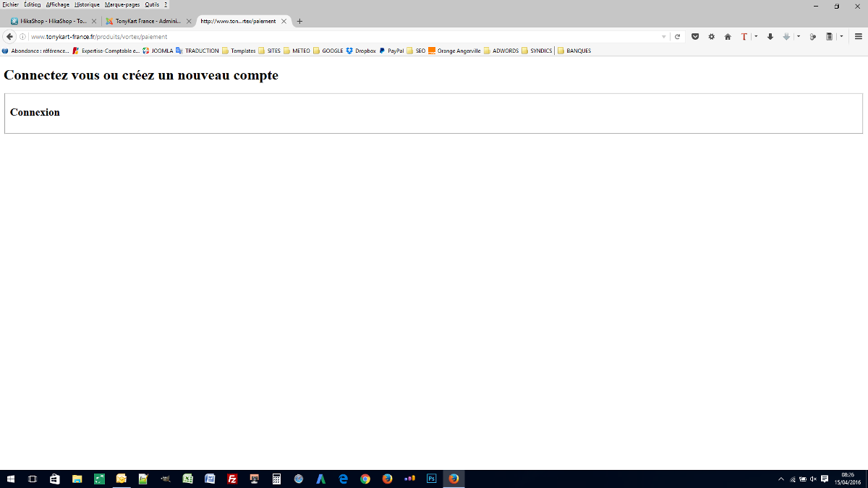Click the Connexion heading text
Image resolution: width=868 pixels, height=488 pixels.
[x=35, y=112]
